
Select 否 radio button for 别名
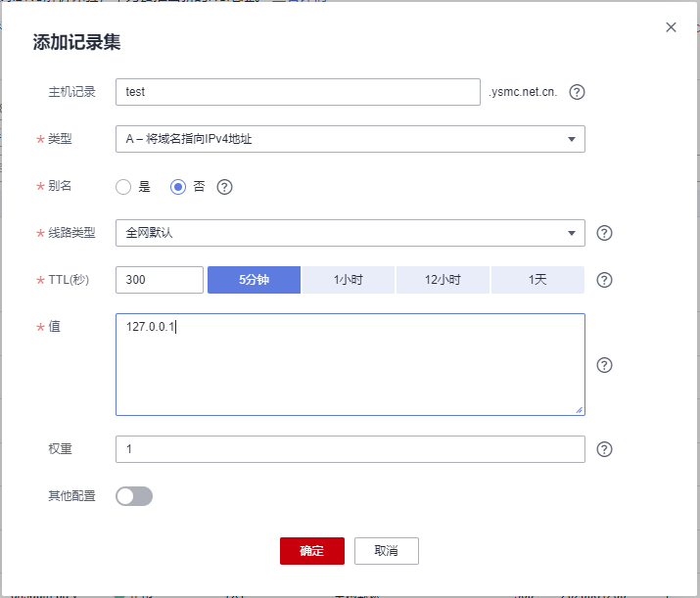pos(178,187)
